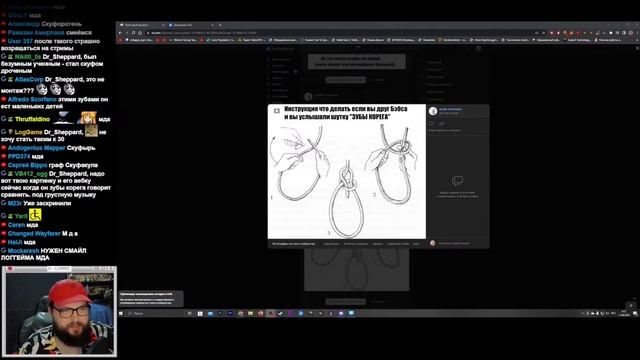Image resolution: width=640 pixels, height=360 pixels.
Task: Click the notification toast at bottom left
Action: (151, 299)
